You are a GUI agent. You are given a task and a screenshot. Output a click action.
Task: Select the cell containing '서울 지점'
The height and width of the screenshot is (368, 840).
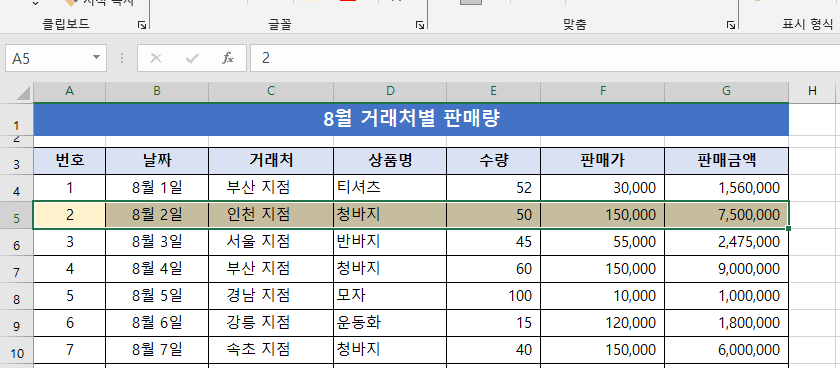pos(271,242)
